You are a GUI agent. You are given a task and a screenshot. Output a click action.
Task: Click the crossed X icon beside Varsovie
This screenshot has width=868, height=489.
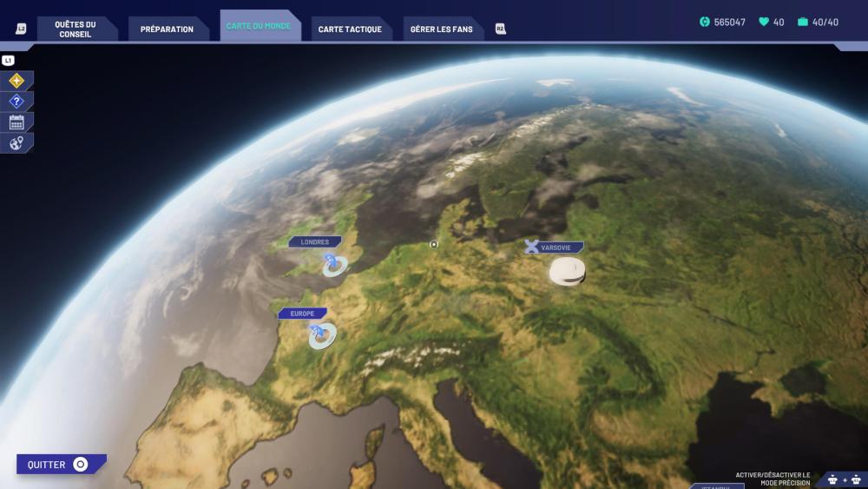(531, 247)
